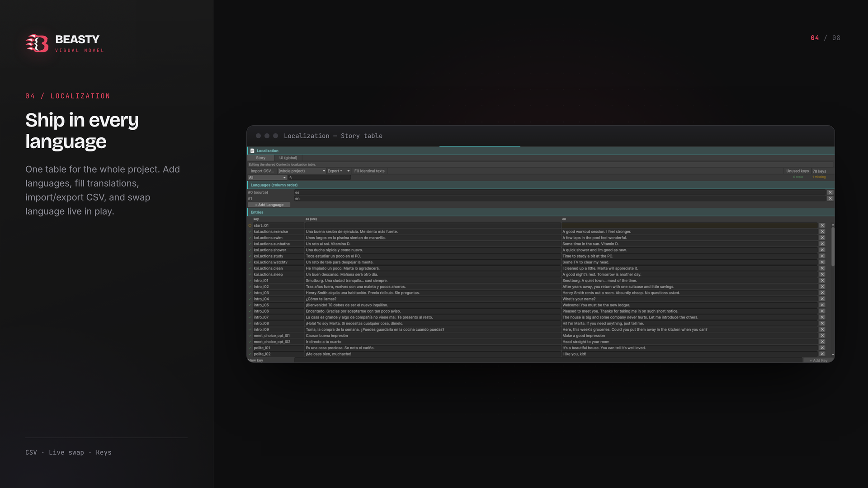Image resolution: width=868 pixels, height=488 pixels.
Task: Click English text 'I like you, kid!'
Action: point(574,354)
